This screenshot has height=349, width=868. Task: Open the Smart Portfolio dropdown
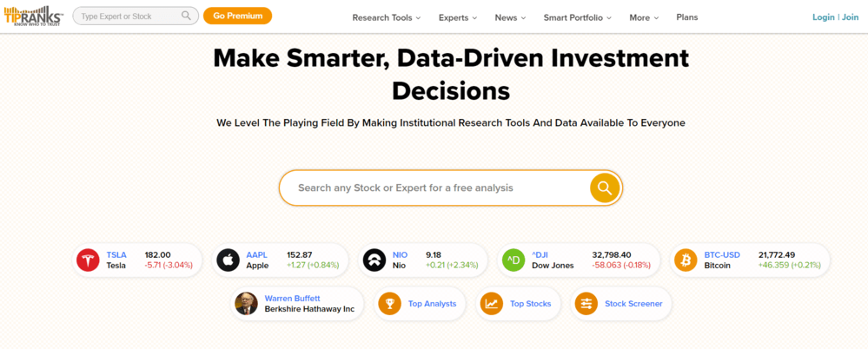577,17
